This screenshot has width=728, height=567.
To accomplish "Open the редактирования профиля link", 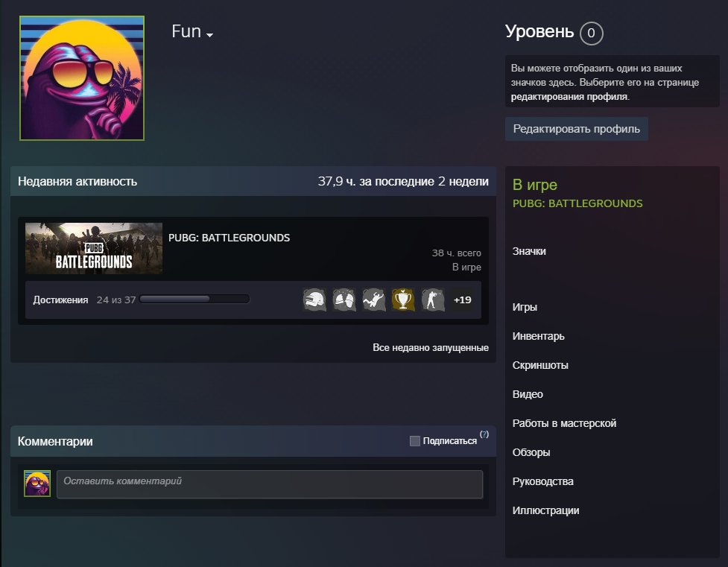I will pos(569,97).
